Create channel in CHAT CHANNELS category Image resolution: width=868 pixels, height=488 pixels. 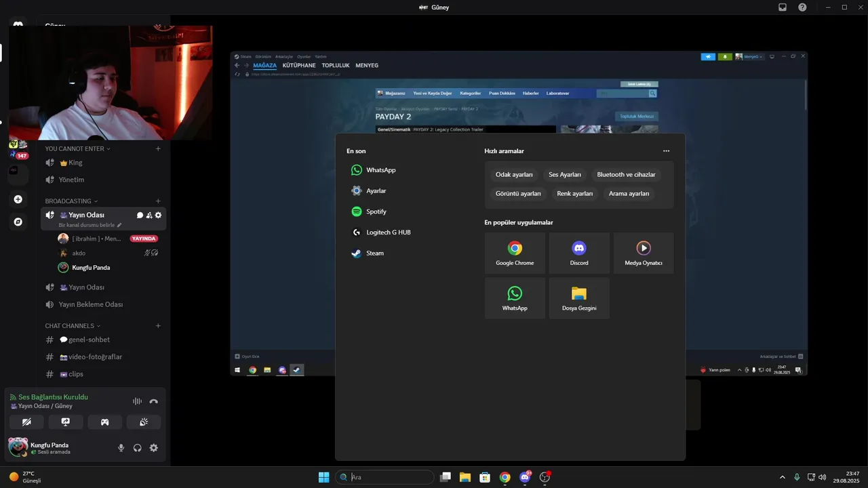(158, 326)
